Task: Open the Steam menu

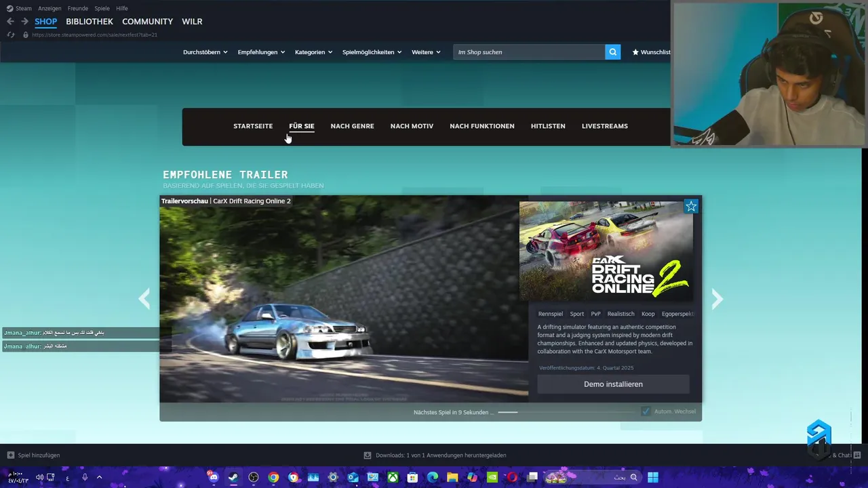Action: [19, 8]
